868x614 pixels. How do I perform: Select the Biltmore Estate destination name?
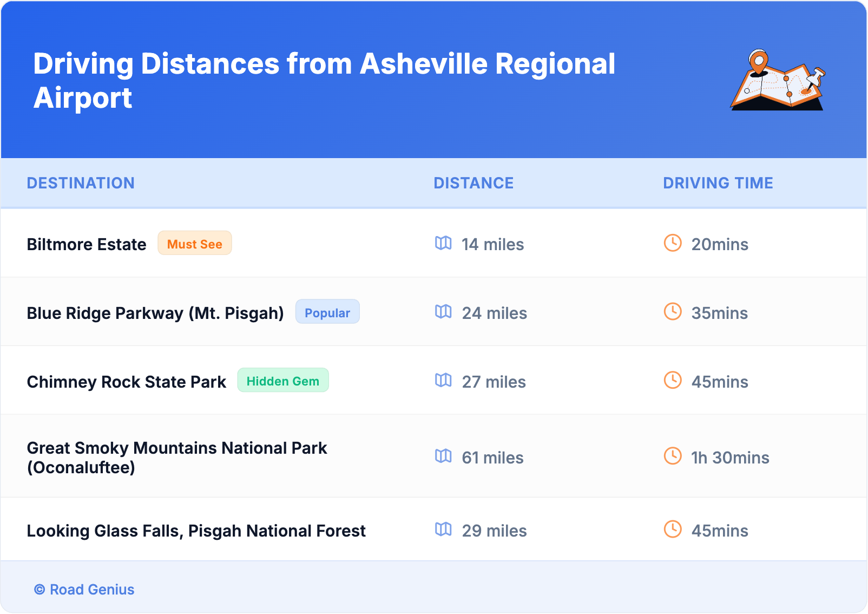coord(87,245)
